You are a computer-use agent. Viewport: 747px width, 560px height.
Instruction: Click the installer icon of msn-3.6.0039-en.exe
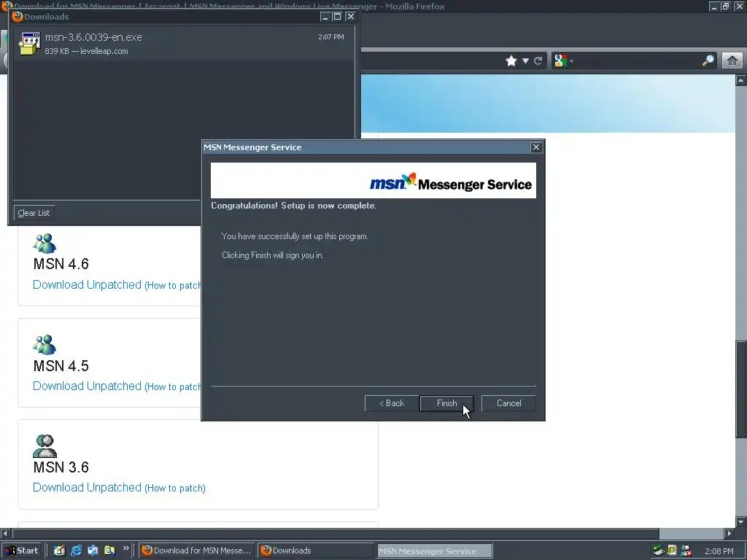coord(29,43)
